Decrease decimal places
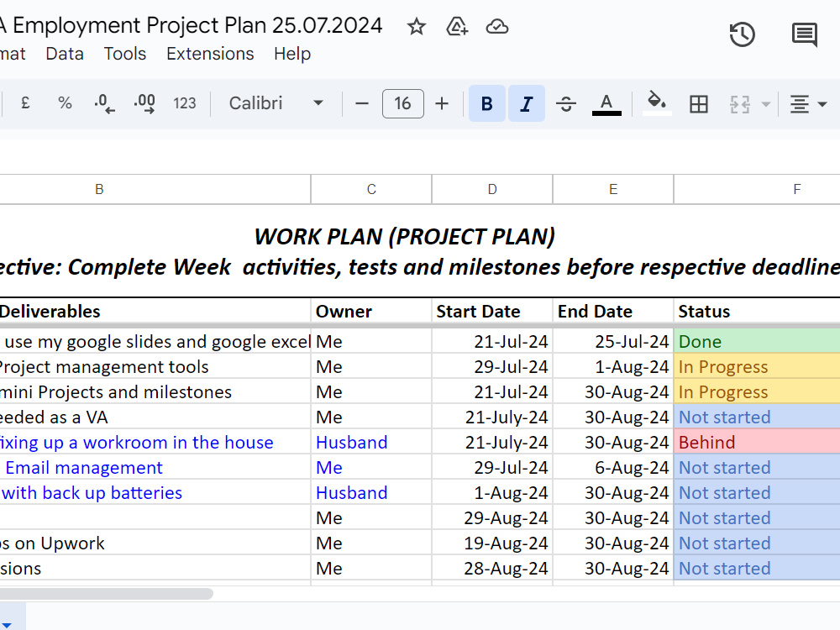Image resolution: width=840 pixels, height=630 pixels. (104, 102)
